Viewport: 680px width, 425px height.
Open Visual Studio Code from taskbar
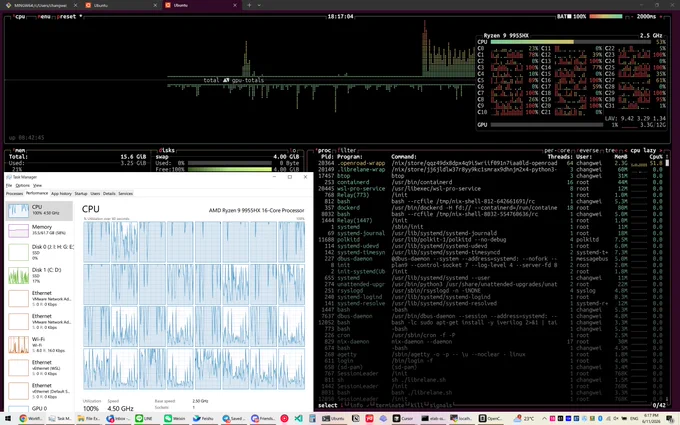[298, 418]
